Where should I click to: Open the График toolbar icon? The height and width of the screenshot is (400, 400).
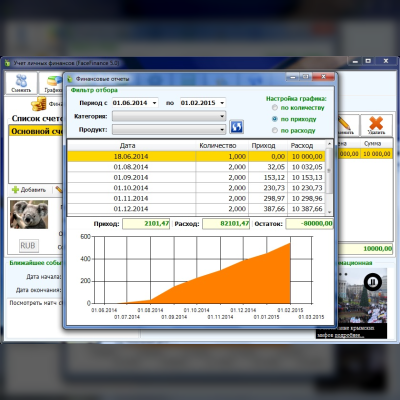(53, 81)
